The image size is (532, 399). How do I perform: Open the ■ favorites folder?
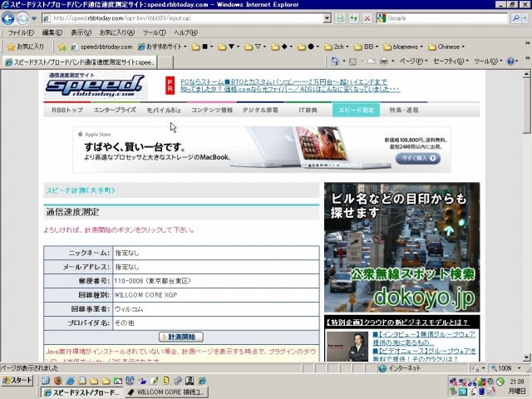202,47
